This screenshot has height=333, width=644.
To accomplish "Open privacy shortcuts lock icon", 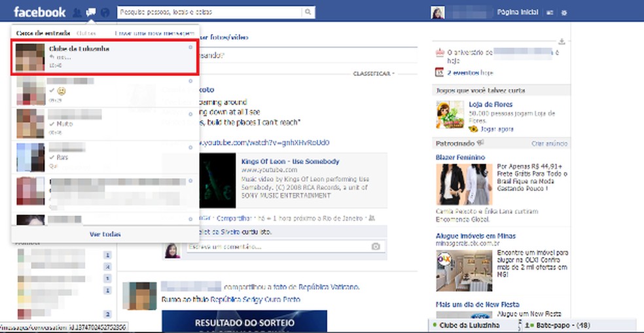I will point(550,12).
